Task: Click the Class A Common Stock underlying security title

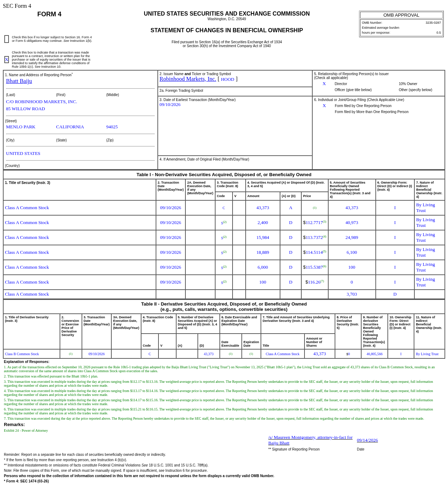Action: [x=282, y=354]
